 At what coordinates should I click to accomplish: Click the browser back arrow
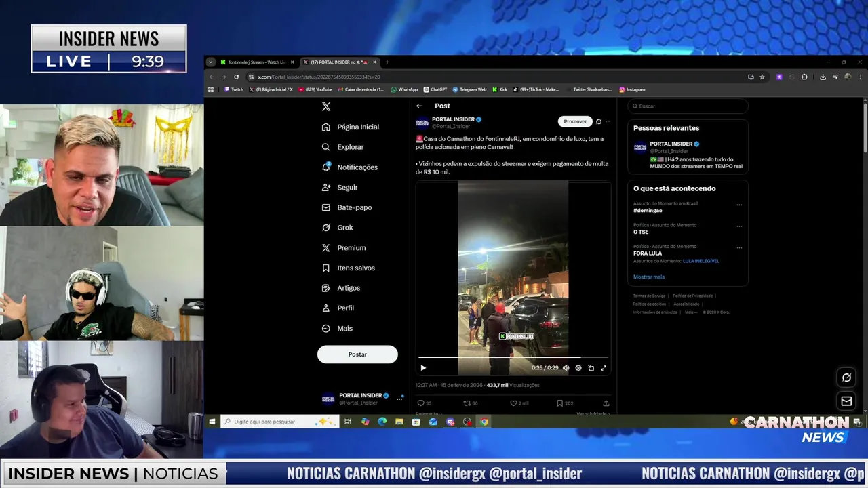[213, 77]
